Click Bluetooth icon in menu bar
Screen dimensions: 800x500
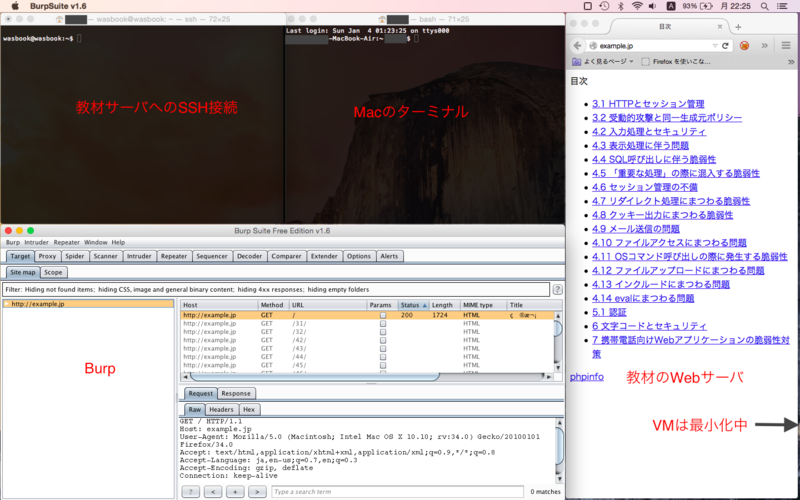[621, 6]
